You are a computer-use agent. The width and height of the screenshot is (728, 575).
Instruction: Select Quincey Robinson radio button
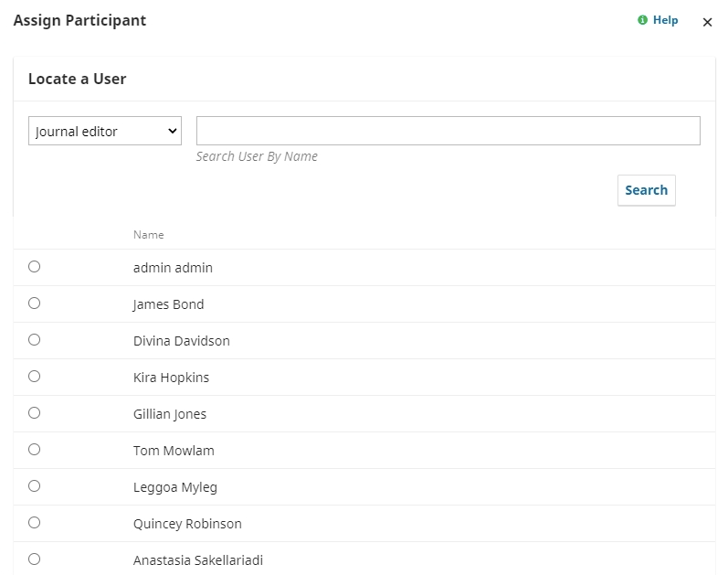click(35, 523)
